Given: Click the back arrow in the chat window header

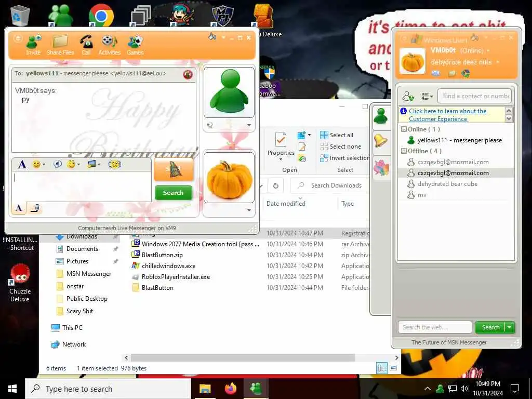Looking at the screenshot, I should pyautogui.click(x=18, y=38).
